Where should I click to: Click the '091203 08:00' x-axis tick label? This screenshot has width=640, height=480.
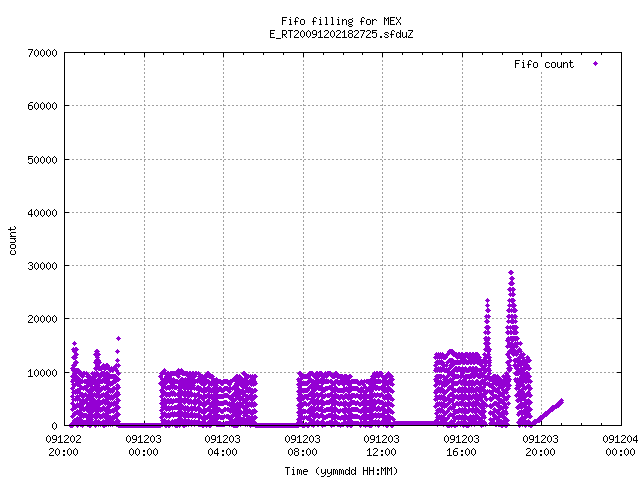pyautogui.click(x=302, y=445)
